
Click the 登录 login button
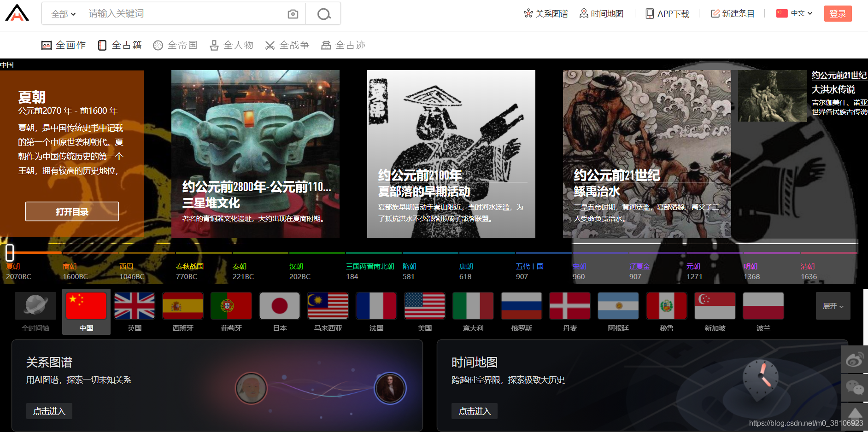click(838, 14)
